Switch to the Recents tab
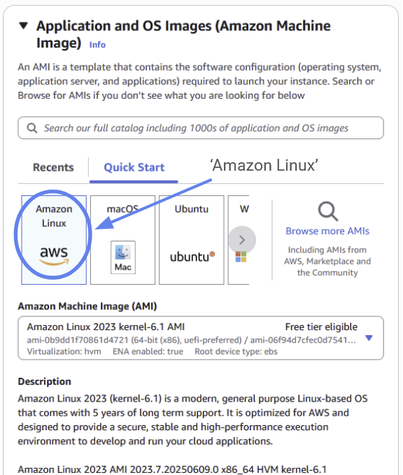The width and height of the screenshot is (403, 475). pos(53,167)
